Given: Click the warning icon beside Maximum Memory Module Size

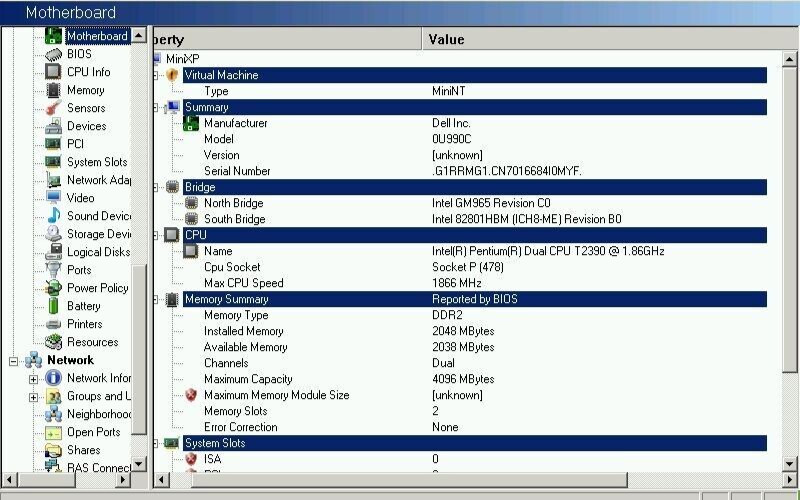Looking at the screenshot, I should point(191,395).
